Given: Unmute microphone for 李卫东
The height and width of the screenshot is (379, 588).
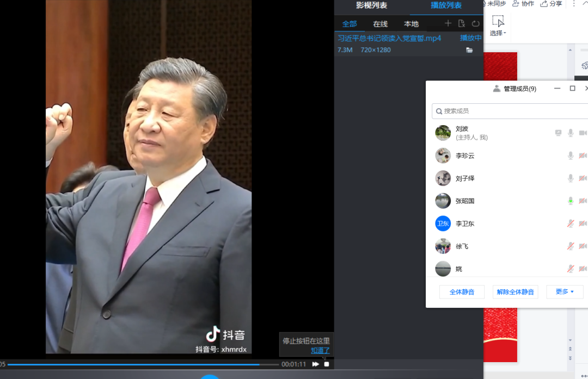Looking at the screenshot, I should tap(571, 223).
